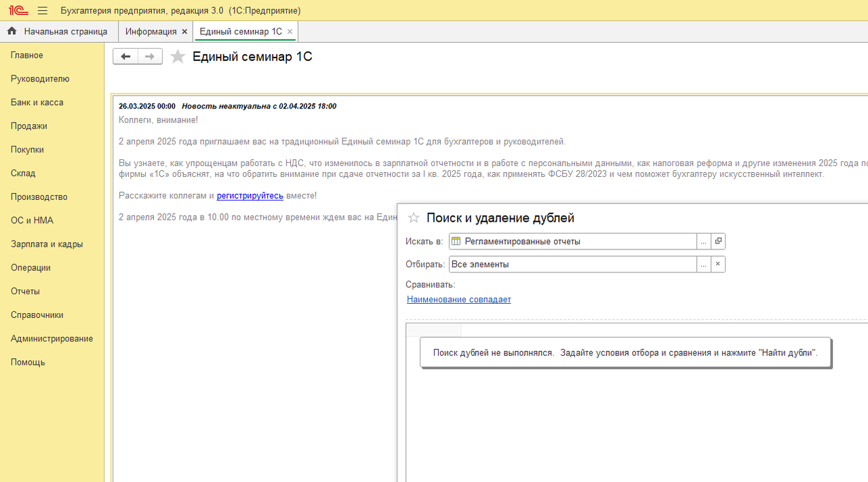This screenshot has height=482, width=868.
Task: Open the Справочники section
Action: pos(37,315)
